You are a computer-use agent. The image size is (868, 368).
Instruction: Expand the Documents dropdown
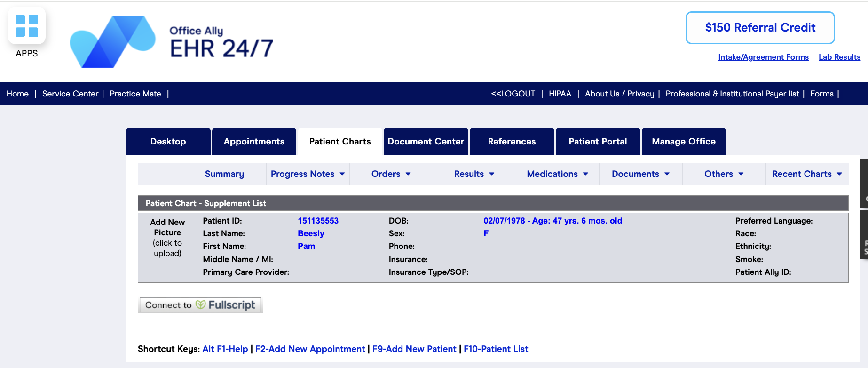[641, 174]
